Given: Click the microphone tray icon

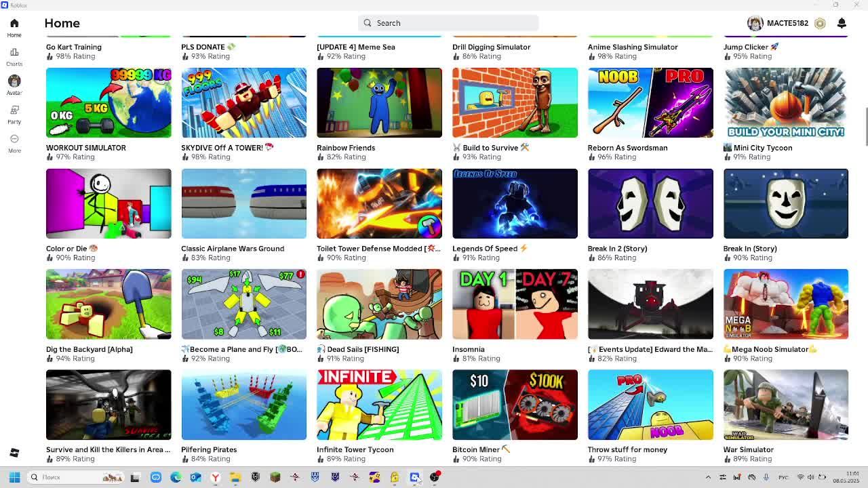Looking at the screenshot, I should coord(766,477).
